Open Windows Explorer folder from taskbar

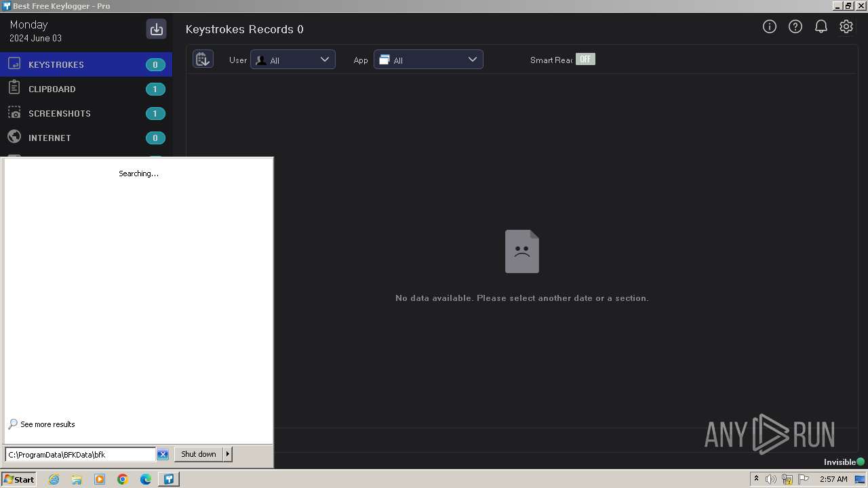point(77,479)
